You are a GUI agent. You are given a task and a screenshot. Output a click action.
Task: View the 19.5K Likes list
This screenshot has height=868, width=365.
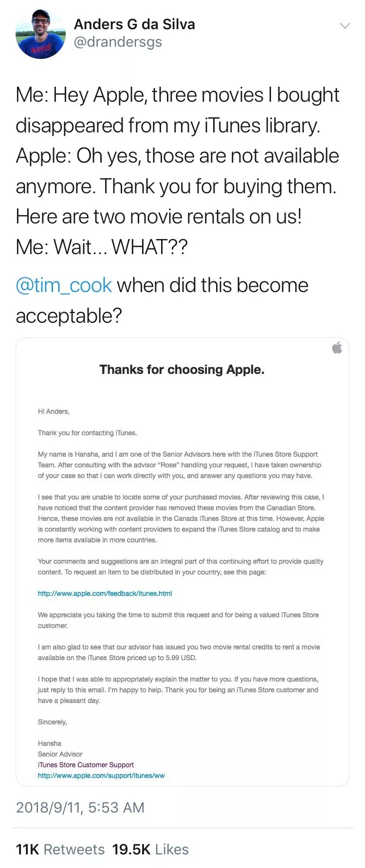pyautogui.click(x=150, y=850)
